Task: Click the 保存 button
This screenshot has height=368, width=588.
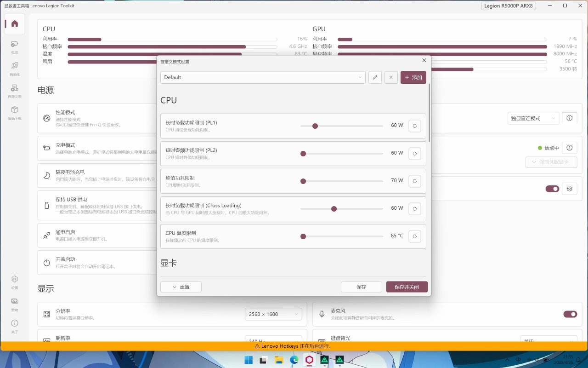Action: pos(362,287)
